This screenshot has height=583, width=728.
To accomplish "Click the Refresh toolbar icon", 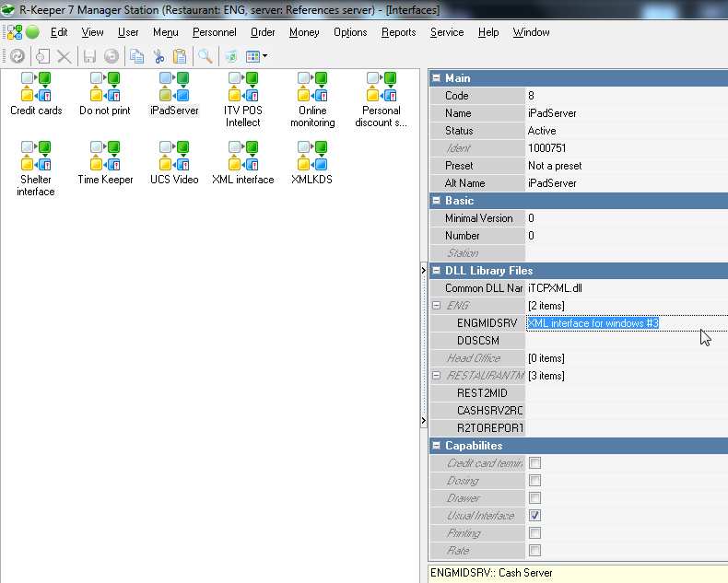I will tap(18, 56).
